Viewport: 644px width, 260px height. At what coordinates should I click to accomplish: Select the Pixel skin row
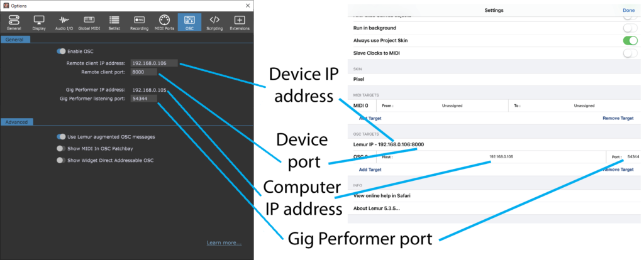tap(494, 79)
